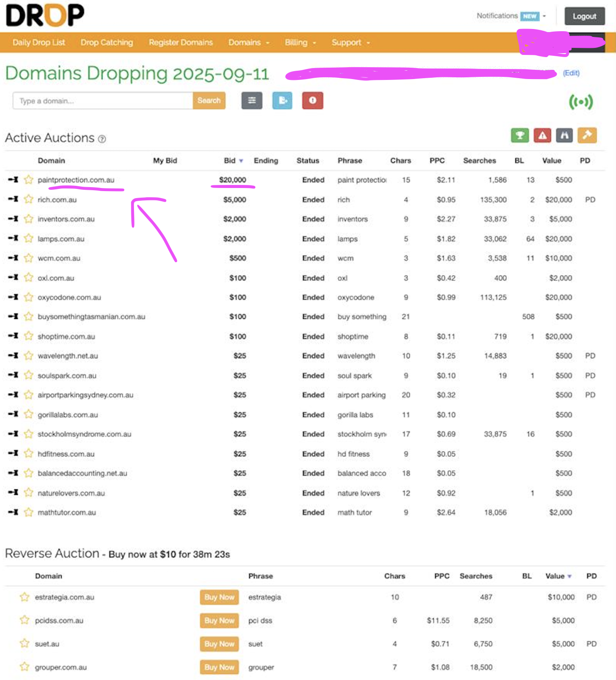Open the Drop Catching page
616x680 pixels.
coord(107,43)
